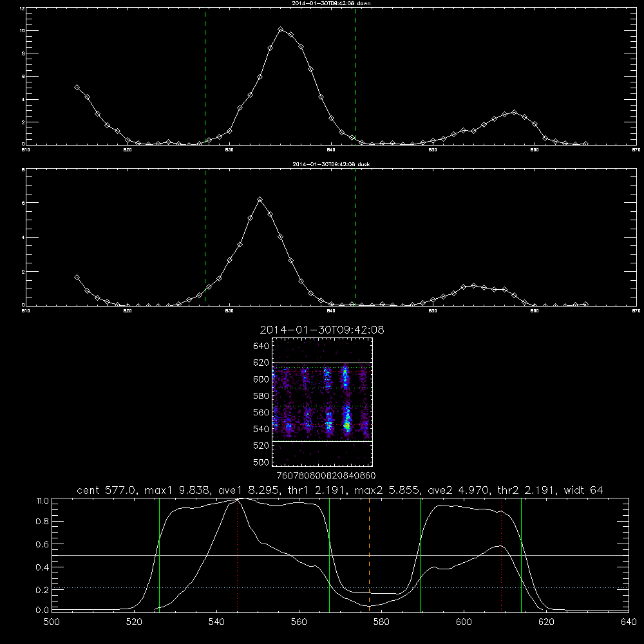Click y-axis label 0.8 on bottom plot
This screenshot has width=644, height=644.
43,522
